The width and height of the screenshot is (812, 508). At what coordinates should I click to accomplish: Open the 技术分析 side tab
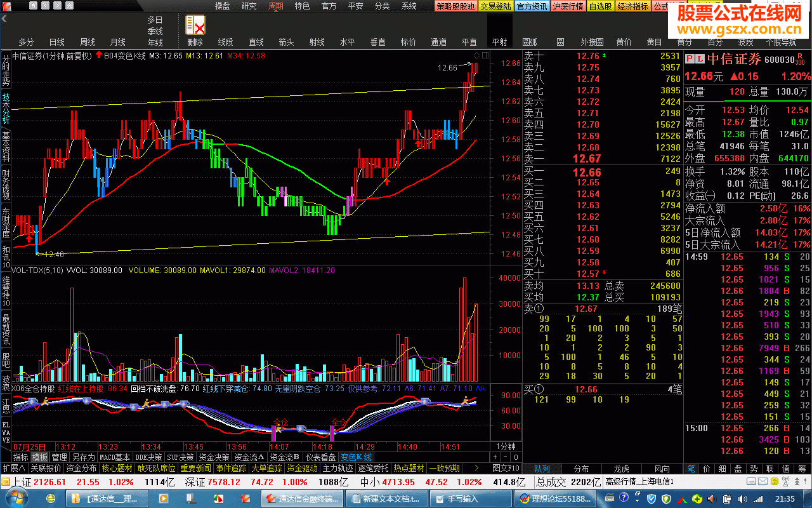6,109
